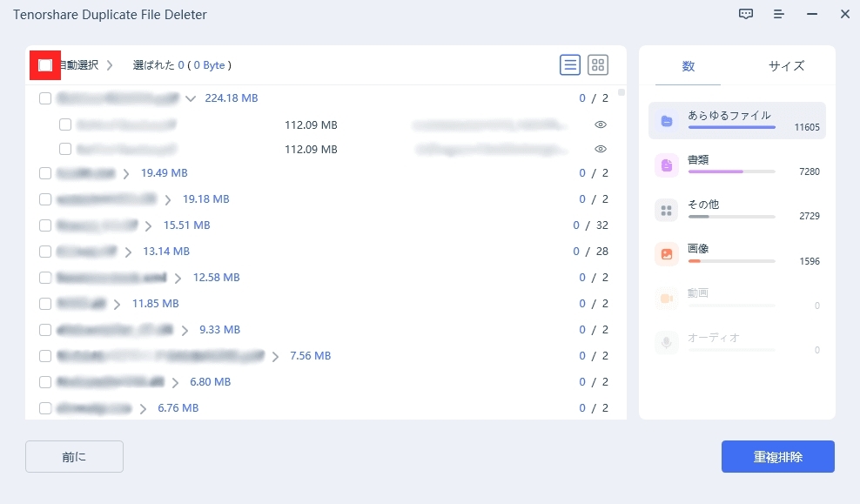860x504 pixels.
Task: Click the 書類 document icon
Action: click(x=667, y=165)
